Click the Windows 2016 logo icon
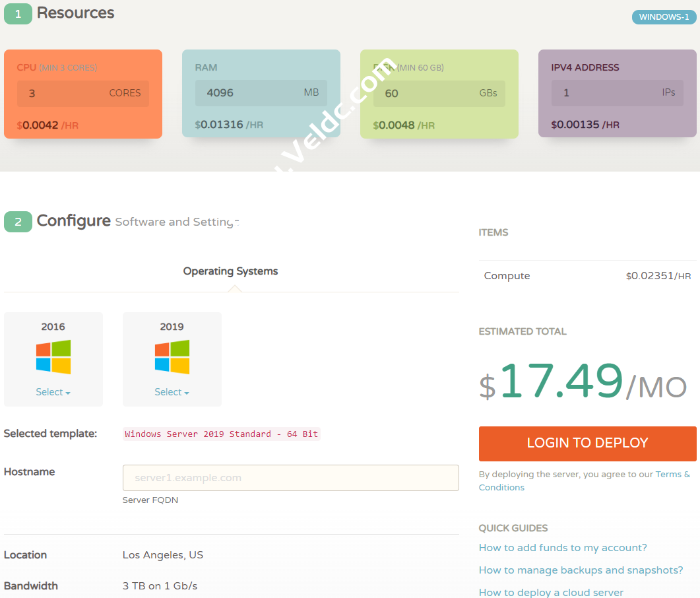Viewport: 700px width, 598px height. (53, 357)
